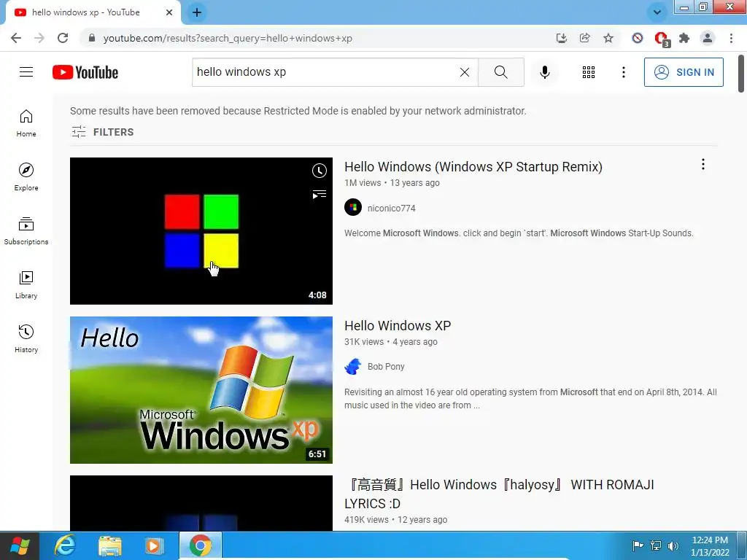Click the taskbar clock 12:24 PM
The width and height of the screenshot is (747, 560).
710,540
